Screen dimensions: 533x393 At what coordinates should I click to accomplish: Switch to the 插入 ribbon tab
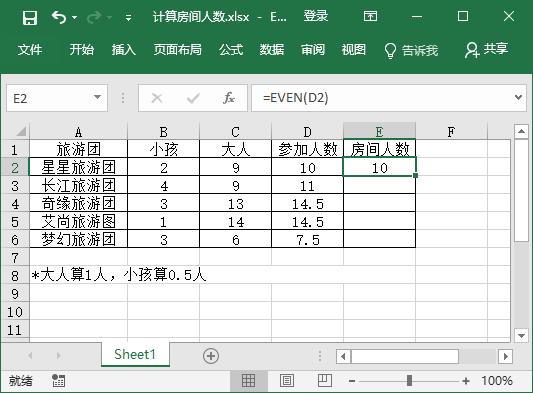(124, 50)
